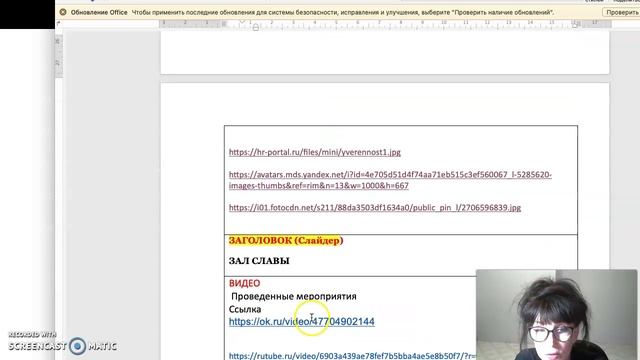The image size is (640, 360).
Task: Close the Office update notification bar
Action: (x=63, y=12)
